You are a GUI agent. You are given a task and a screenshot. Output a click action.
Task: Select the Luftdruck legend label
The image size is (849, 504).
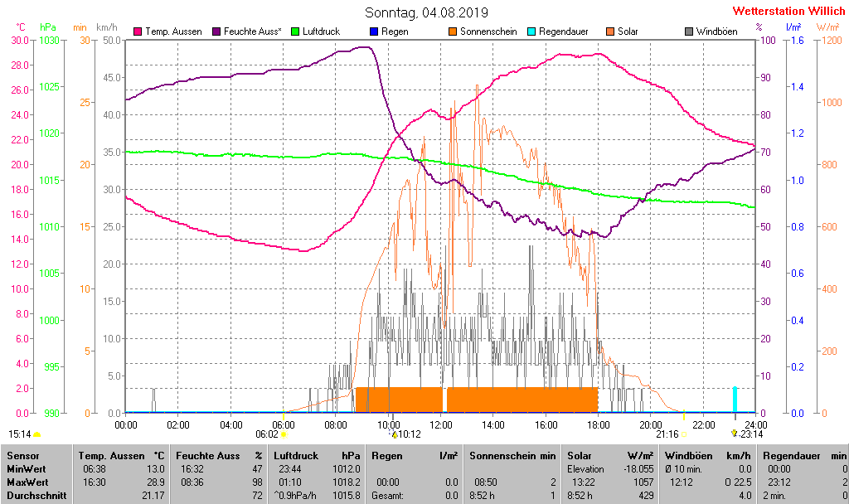(x=321, y=31)
